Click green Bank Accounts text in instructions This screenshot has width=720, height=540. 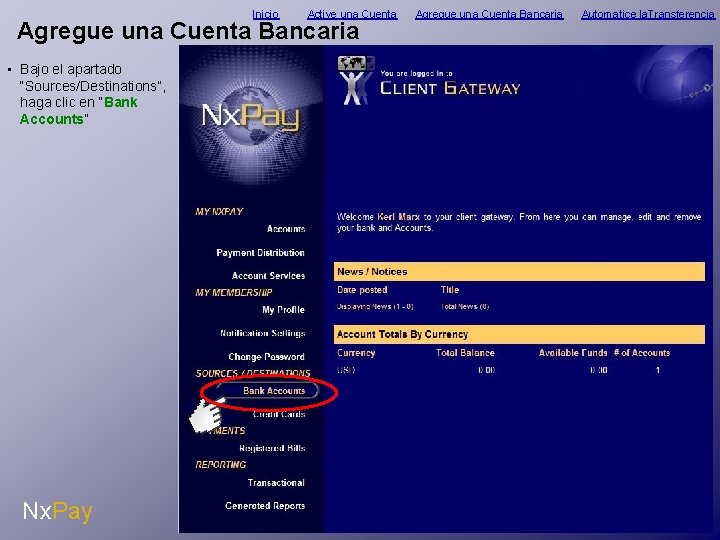click(x=79, y=111)
